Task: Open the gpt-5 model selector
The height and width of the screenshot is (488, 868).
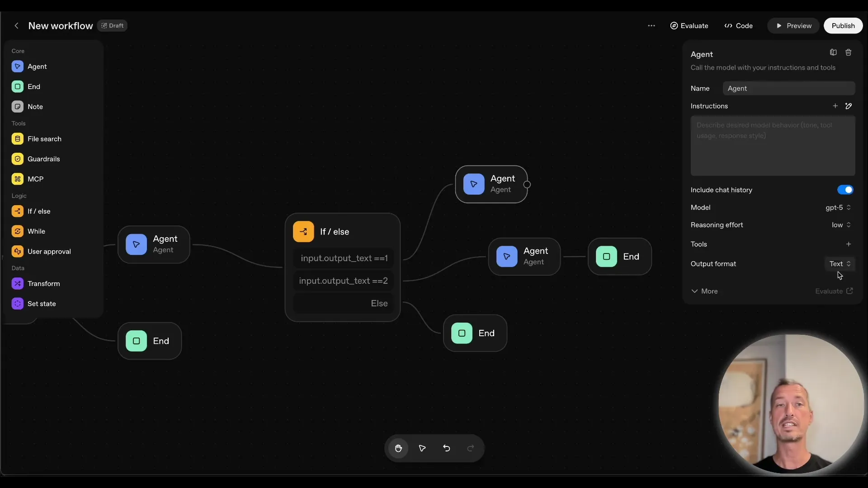Action: click(838, 207)
